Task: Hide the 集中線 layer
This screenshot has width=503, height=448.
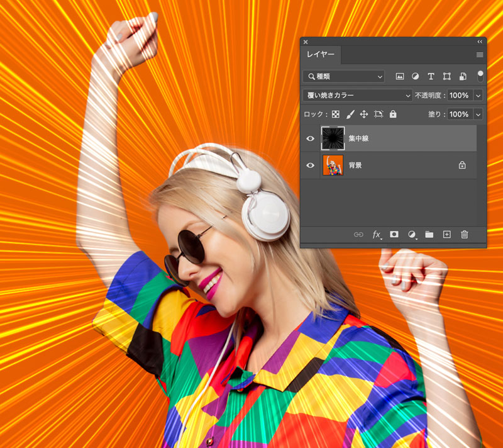Action: tap(310, 138)
